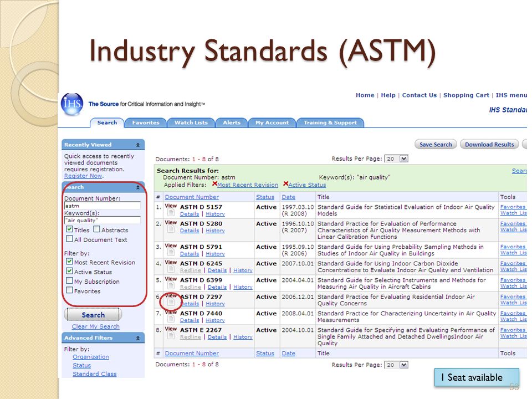Open Redline for ASTM D 6245
Viewport: 532px width, 399px height.
pyautogui.click(x=190, y=270)
